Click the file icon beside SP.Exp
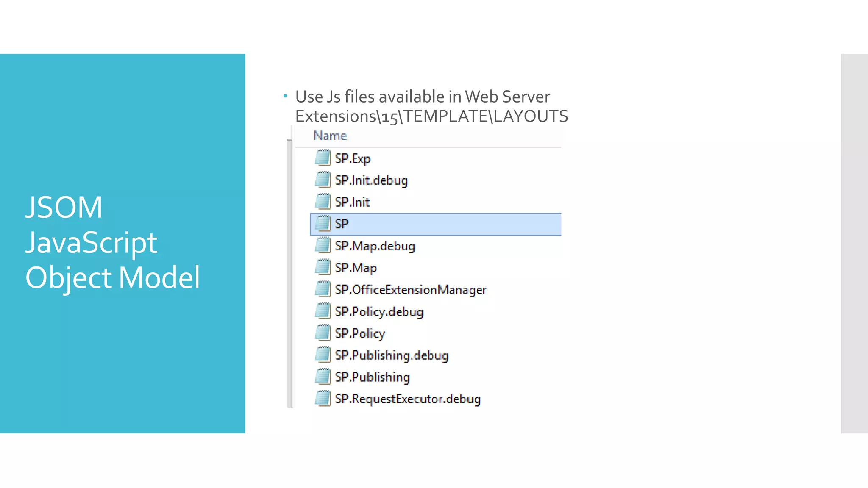The width and height of the screenshot is (868, 488). pos(323,158)
